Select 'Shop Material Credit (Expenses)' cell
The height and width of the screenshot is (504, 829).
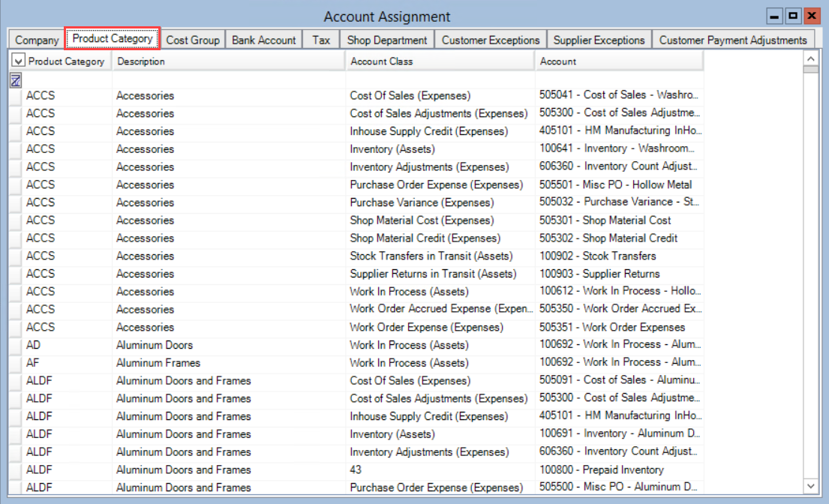[x=440, y=238]
